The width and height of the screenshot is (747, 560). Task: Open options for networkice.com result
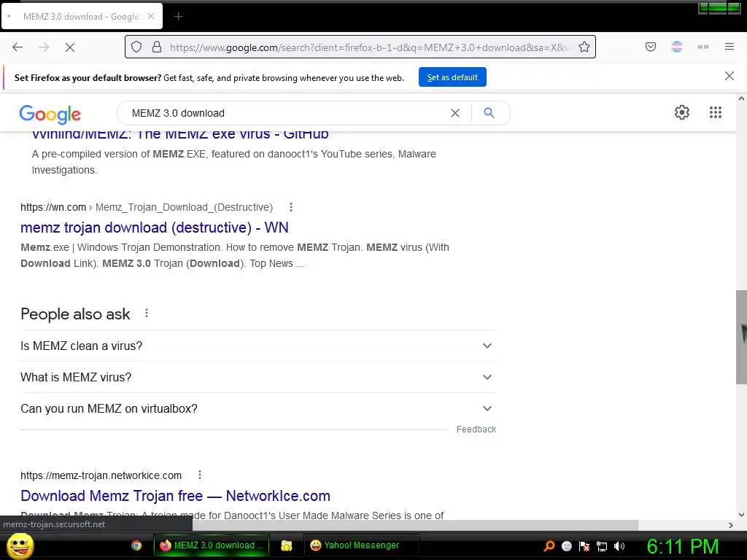point(200,475)
